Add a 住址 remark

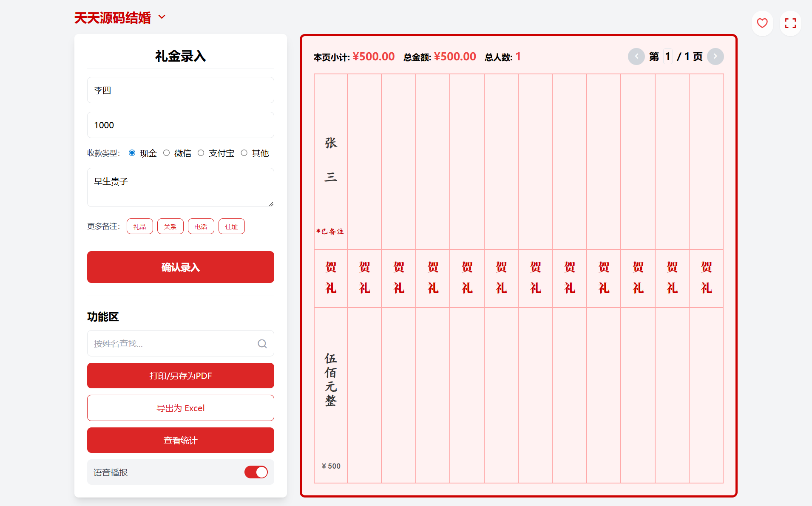pyautogui.click(x=231, y=226)
